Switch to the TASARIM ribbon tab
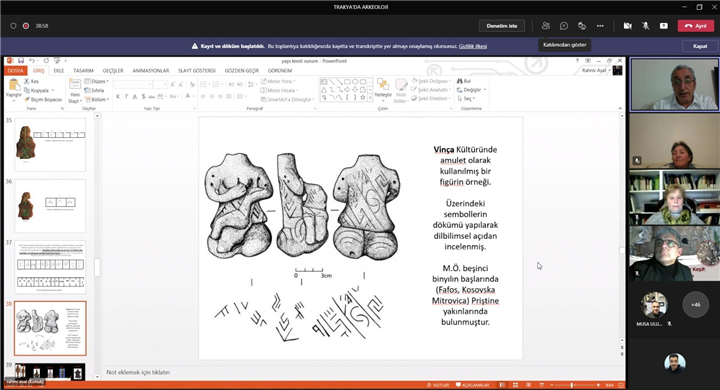This screenshot has width=720, height=390. (83, 71)
